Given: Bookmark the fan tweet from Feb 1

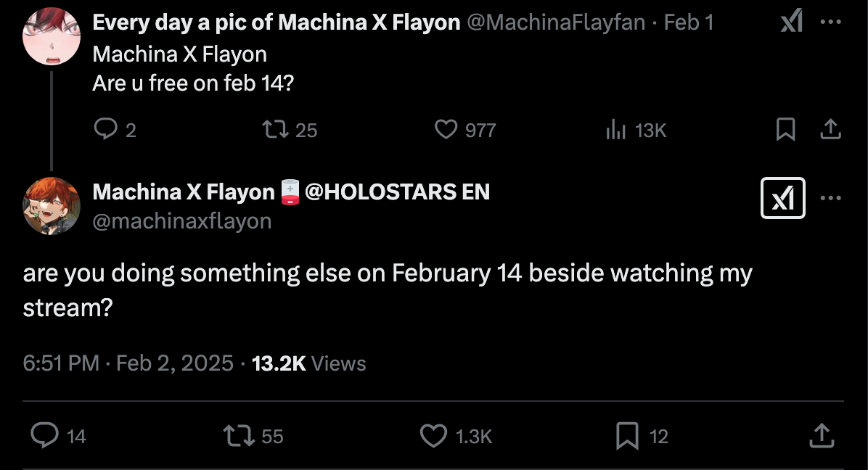Looking at the screenshot, I should coord(785,130).
